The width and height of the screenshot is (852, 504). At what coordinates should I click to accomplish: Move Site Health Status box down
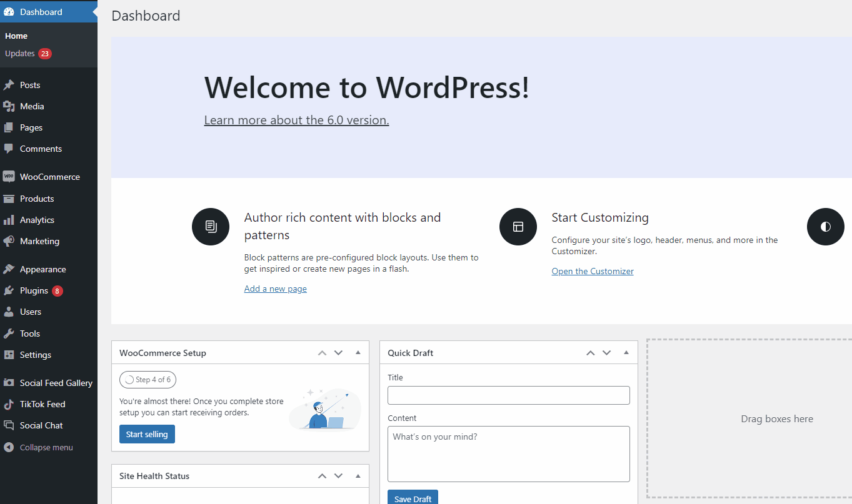(338, 476)
